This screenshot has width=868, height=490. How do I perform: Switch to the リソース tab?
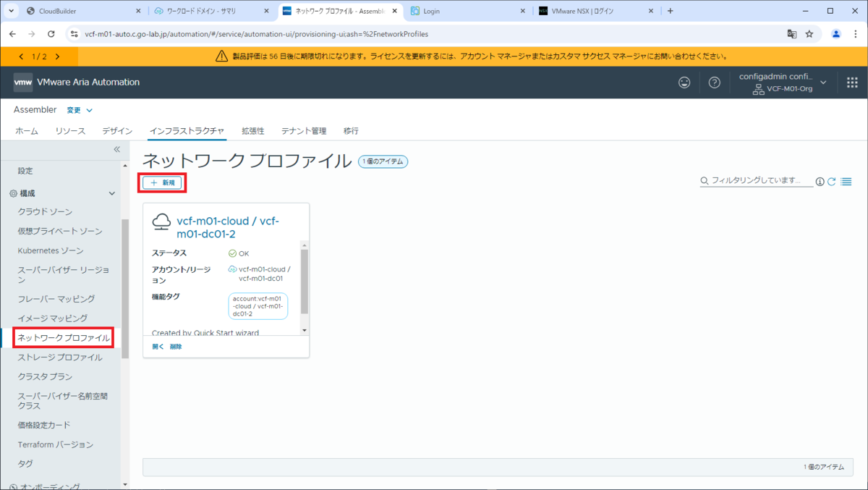coord(70,131)
